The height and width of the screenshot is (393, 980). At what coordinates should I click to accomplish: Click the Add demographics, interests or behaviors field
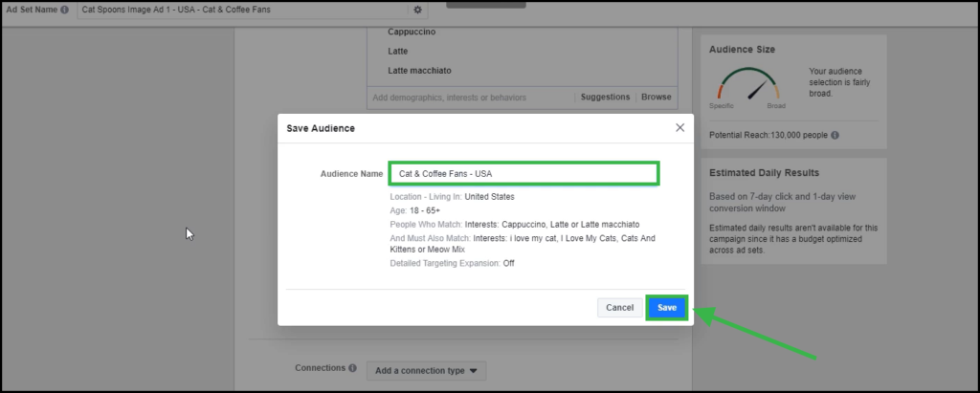coord(470,98)
